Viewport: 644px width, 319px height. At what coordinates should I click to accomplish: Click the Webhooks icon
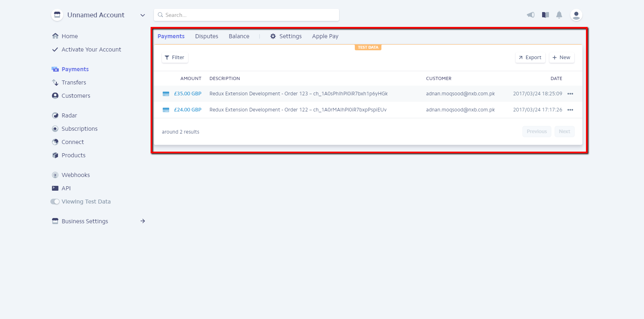click(55, 175)
